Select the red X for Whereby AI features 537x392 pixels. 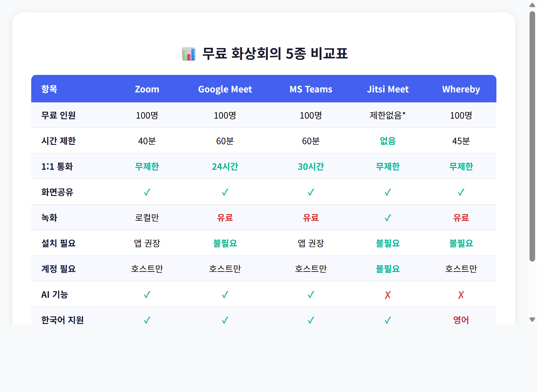(x=461, y=294)
